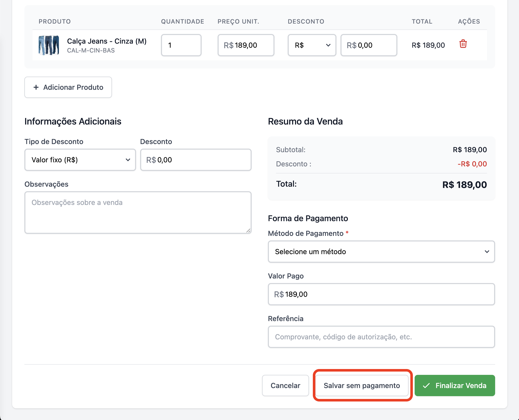This screenshot has width=519, height=420.
Task: Focus the Desconto field under Informações Adicionais
Action: coord(196,160)
